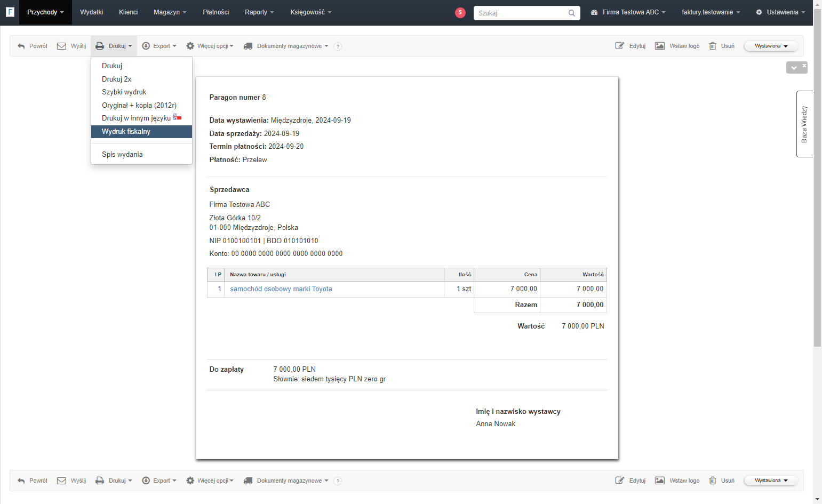Click the pencil edit icon in bottom toolbar
Viewport: 822px width, 504px height.
click(619, 481)
